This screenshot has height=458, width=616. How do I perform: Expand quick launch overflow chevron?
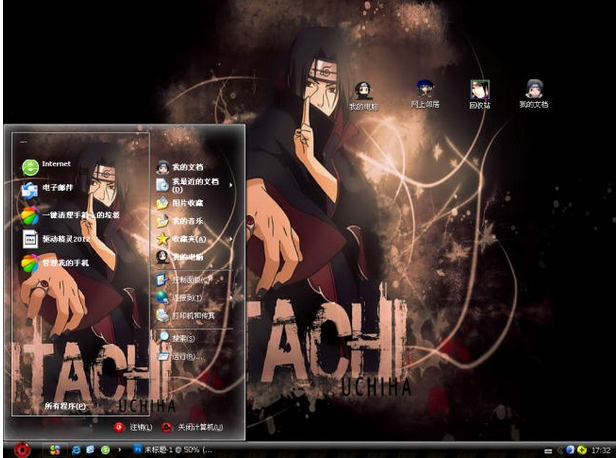click(x=119, y=450)
